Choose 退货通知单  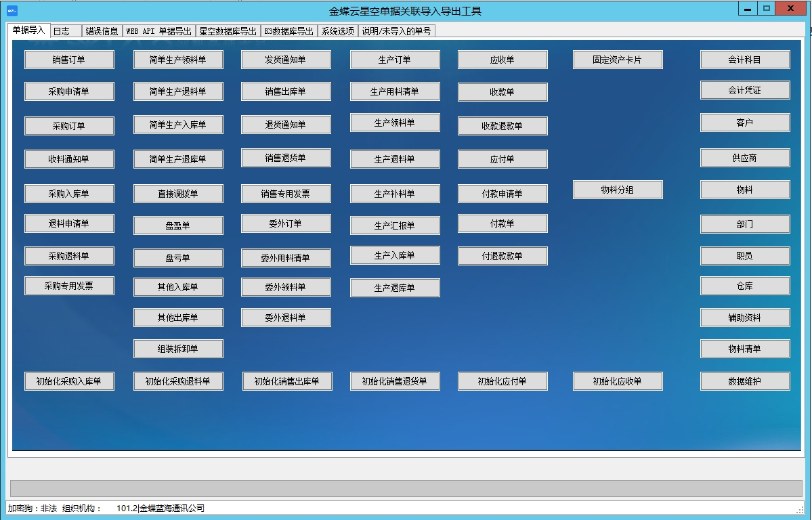tap(286, 125)
